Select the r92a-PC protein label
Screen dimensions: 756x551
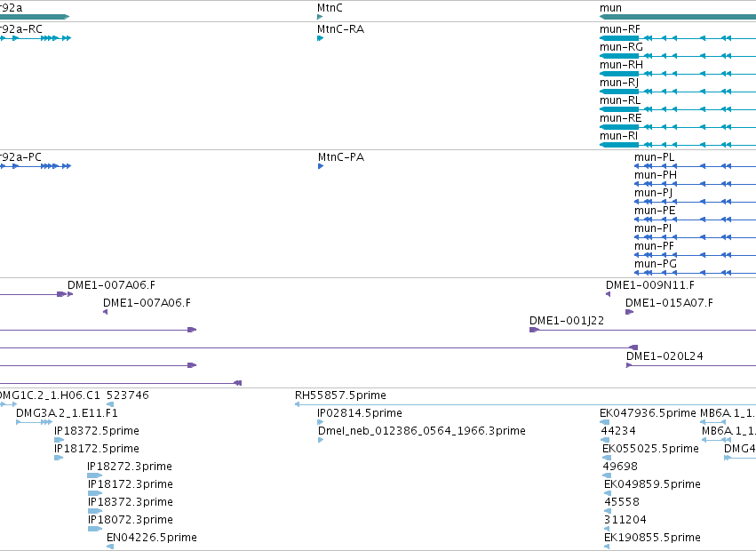click(x=20, y=157)
